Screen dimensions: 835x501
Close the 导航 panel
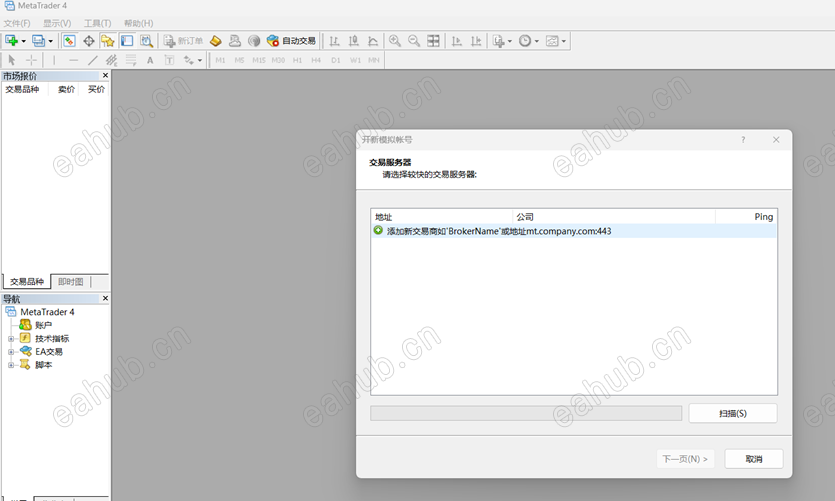pos(105,298)
